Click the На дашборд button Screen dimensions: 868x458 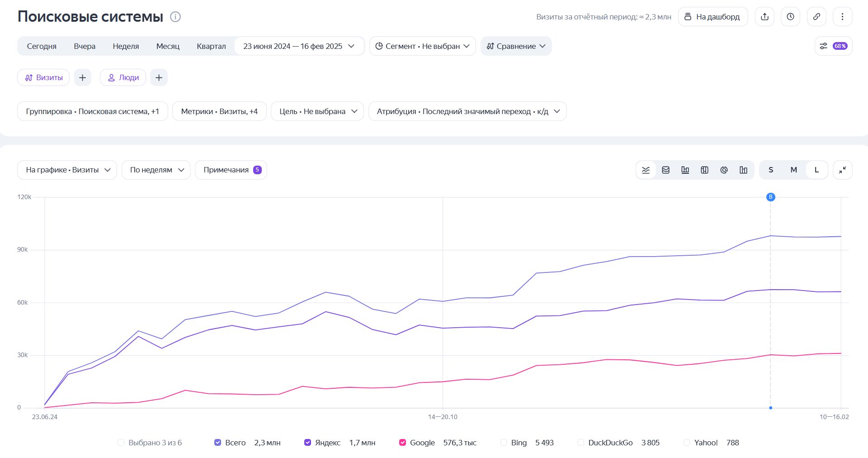coord(713,17)
